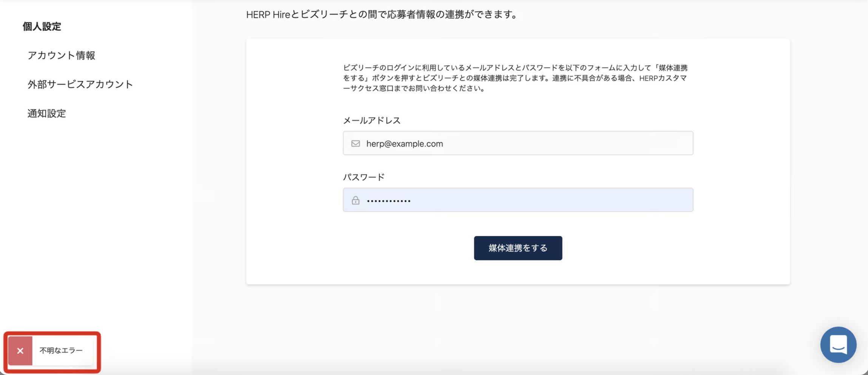The width and height of the screenshot is (868, 375).
Task: Focus the パスワード input field
Action: coord(529,200)
